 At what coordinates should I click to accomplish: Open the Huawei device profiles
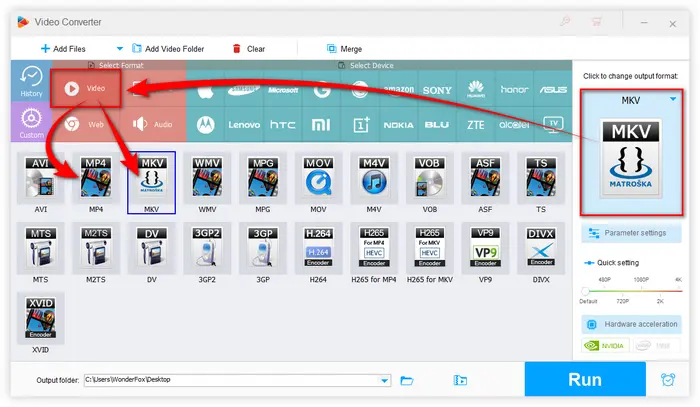tap(476, 90)
